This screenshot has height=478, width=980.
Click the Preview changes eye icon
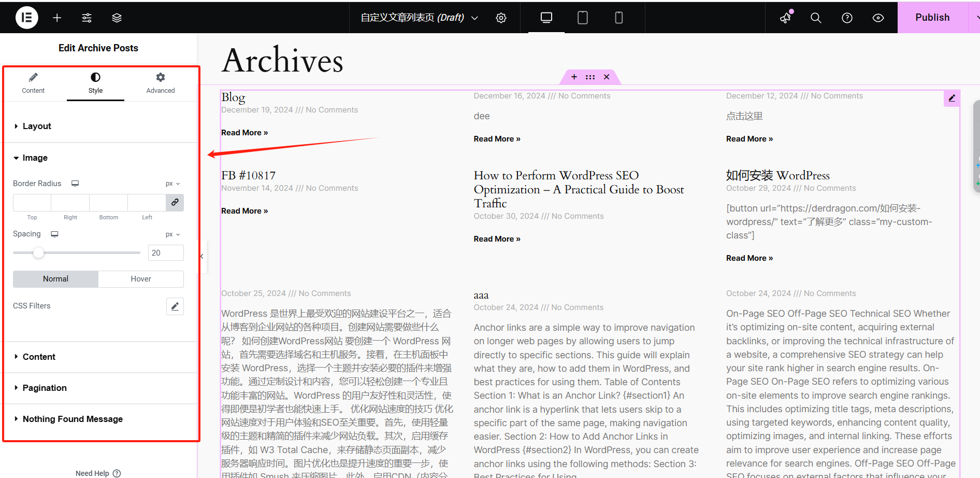(x=878, y=17)
